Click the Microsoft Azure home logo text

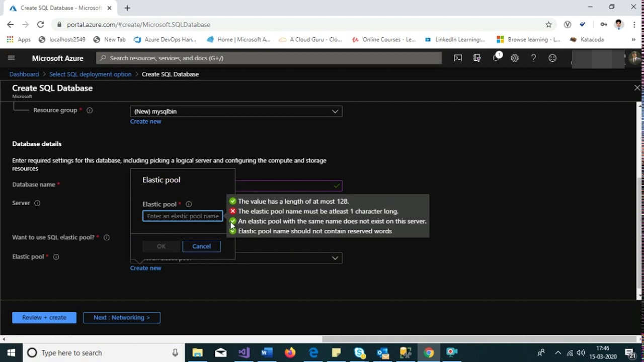coord(57,58)
